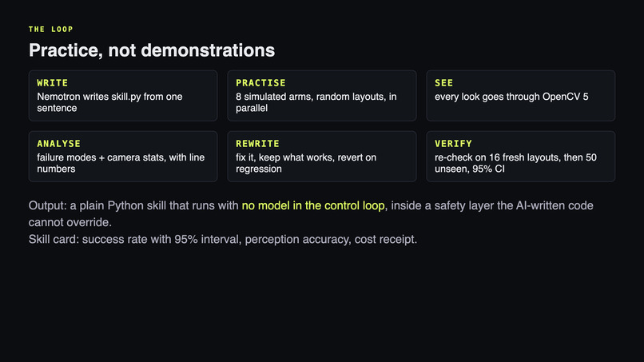Select the ANALYSE card

tap(123, 157)
